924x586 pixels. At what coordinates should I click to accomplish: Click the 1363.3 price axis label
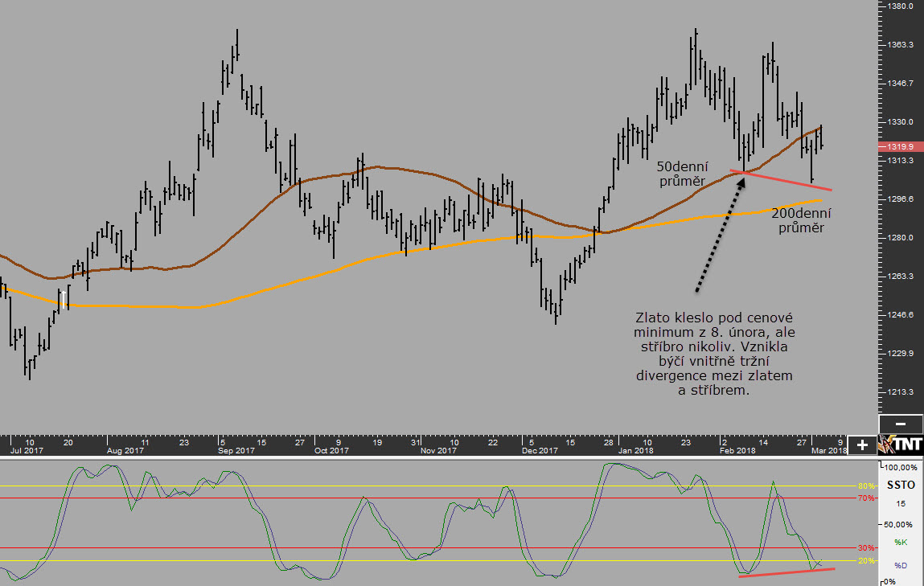(x=900, y=45)
